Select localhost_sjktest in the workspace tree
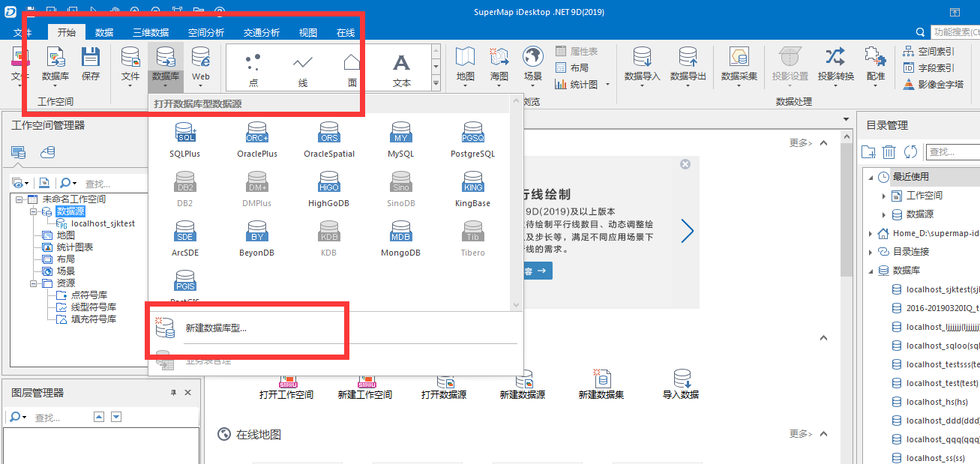The image size is (980, 464). 103,223
